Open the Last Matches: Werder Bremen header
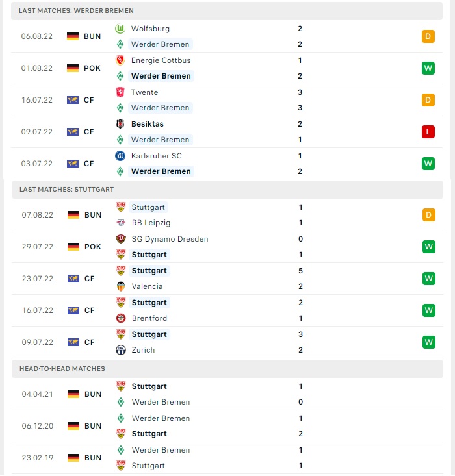 tap(227, 11)
